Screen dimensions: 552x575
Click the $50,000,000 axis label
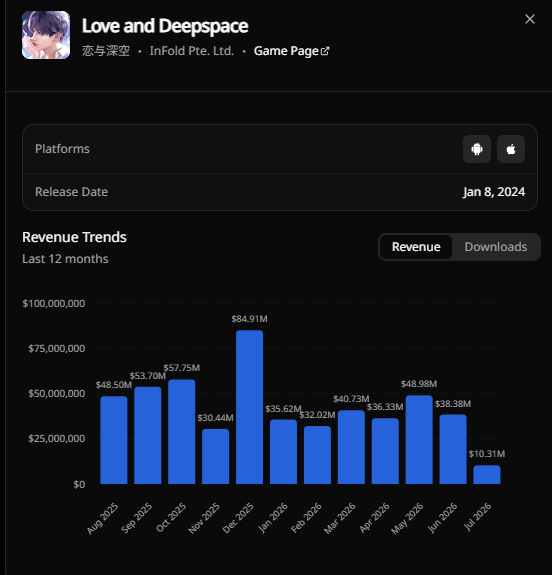coord(56,393)
